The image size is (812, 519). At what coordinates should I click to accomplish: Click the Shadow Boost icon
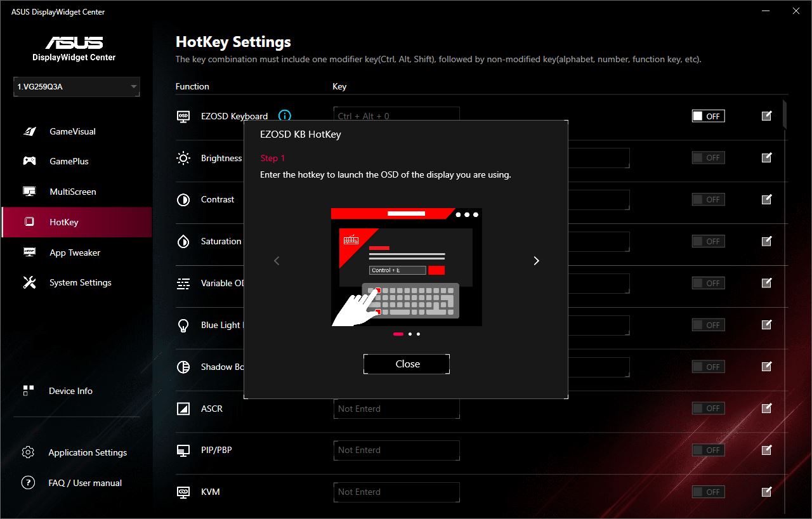pos(183,367)
